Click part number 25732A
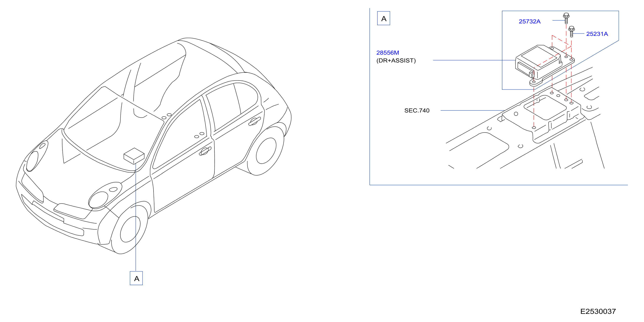The image size is (644, 322). (530, 21)
